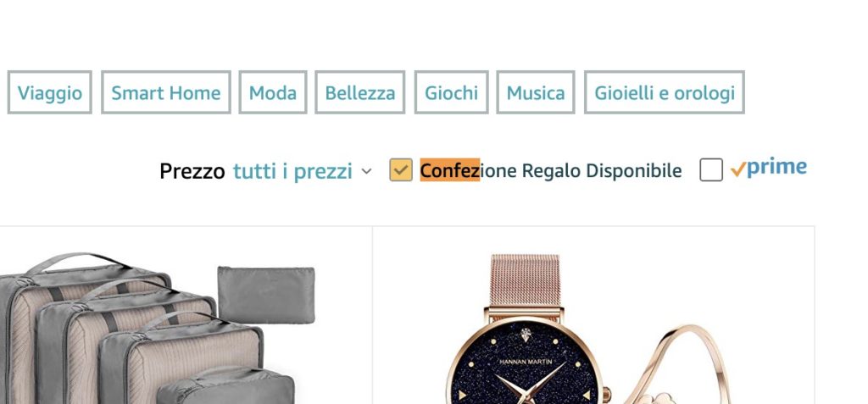This screenshot has width=868, height=404.
Task: Click the orange Prime checkmark icon
Action: [x=738, y=169]
